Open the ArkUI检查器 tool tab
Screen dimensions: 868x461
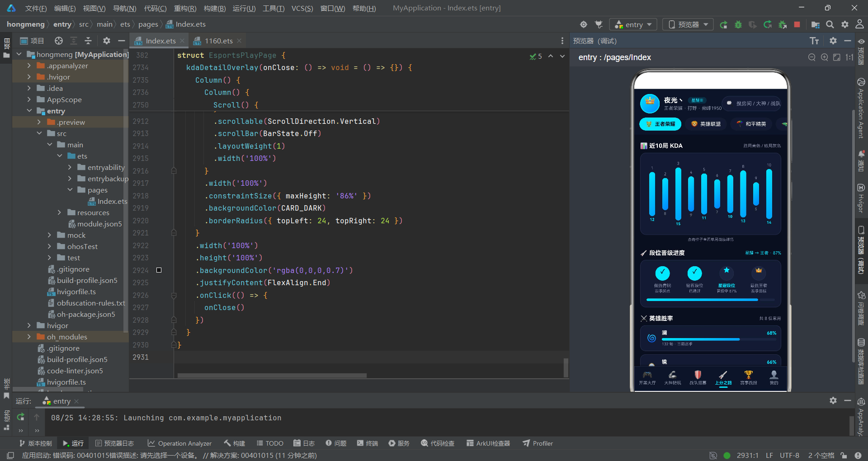click(x=488, y=443)
